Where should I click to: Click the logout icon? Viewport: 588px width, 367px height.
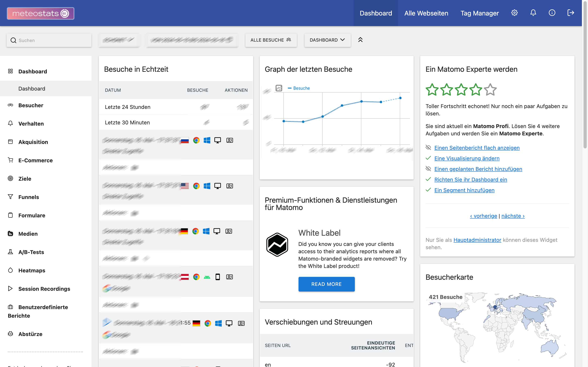(x=570, y=13)
